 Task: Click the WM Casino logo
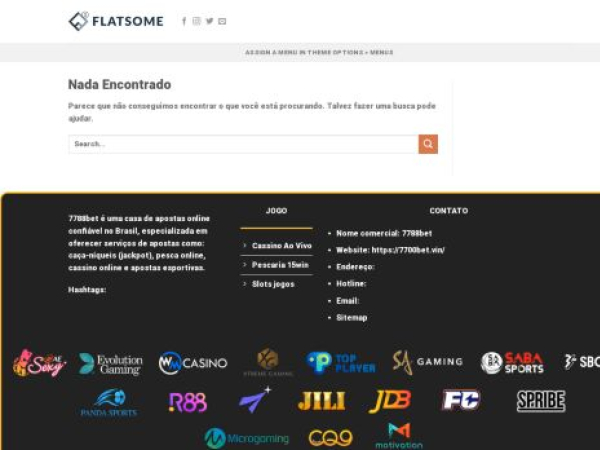193,363
